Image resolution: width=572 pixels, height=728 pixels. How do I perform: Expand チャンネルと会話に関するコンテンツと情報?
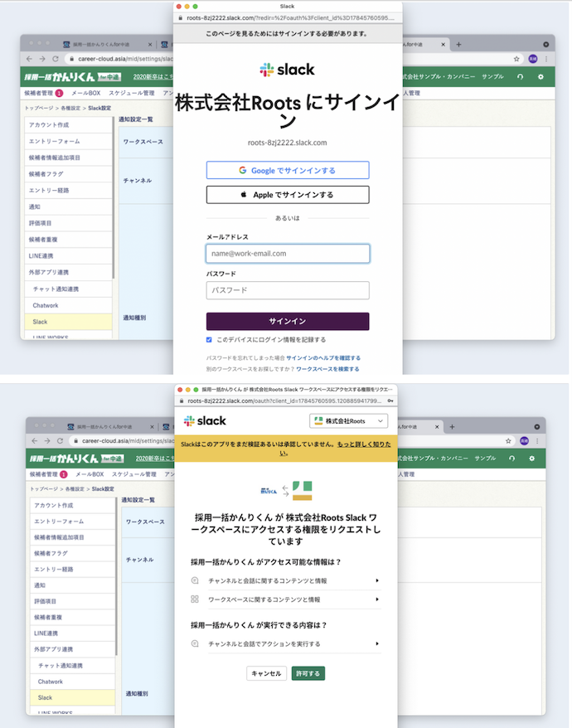285,580
